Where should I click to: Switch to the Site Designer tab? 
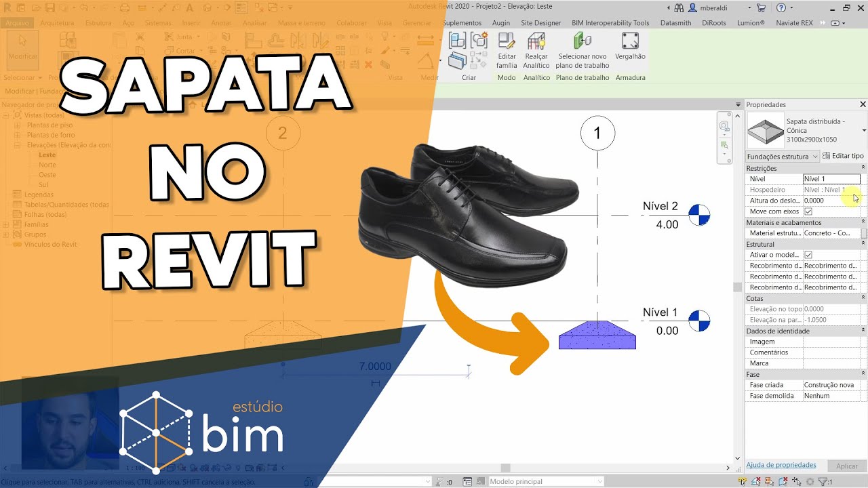click(540, 22)
